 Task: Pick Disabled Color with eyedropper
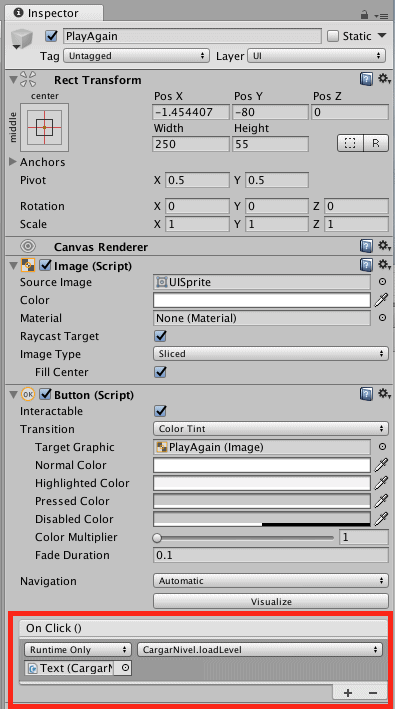[x=381, y=519]
